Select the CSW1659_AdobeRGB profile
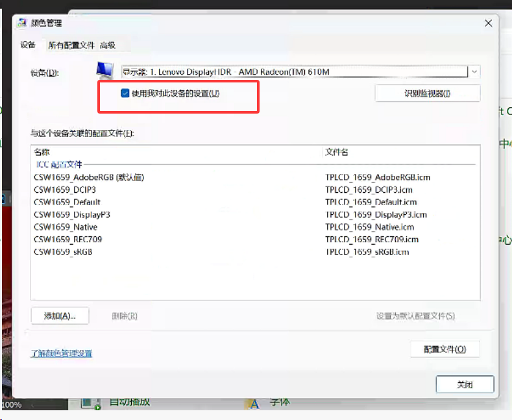Screen dimensions: 512x420 coord(88,177)
